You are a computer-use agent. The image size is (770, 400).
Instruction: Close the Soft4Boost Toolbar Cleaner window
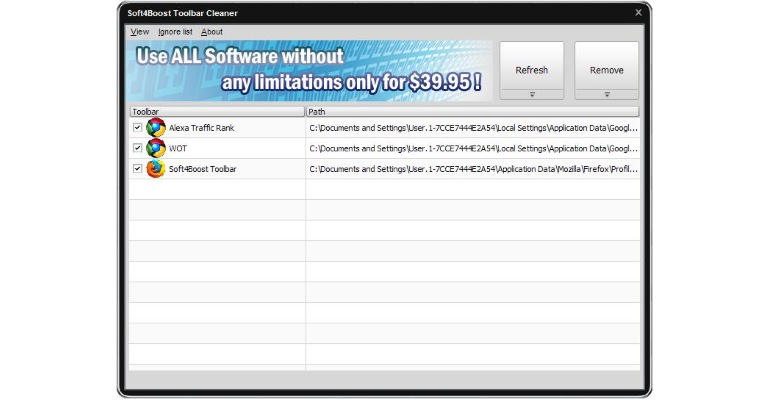(638, 13)
